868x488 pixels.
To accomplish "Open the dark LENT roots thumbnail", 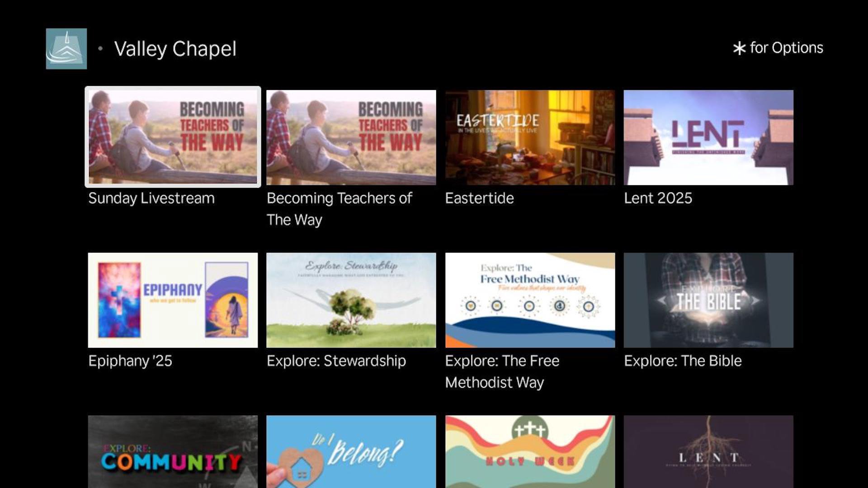I will (708, 451).
